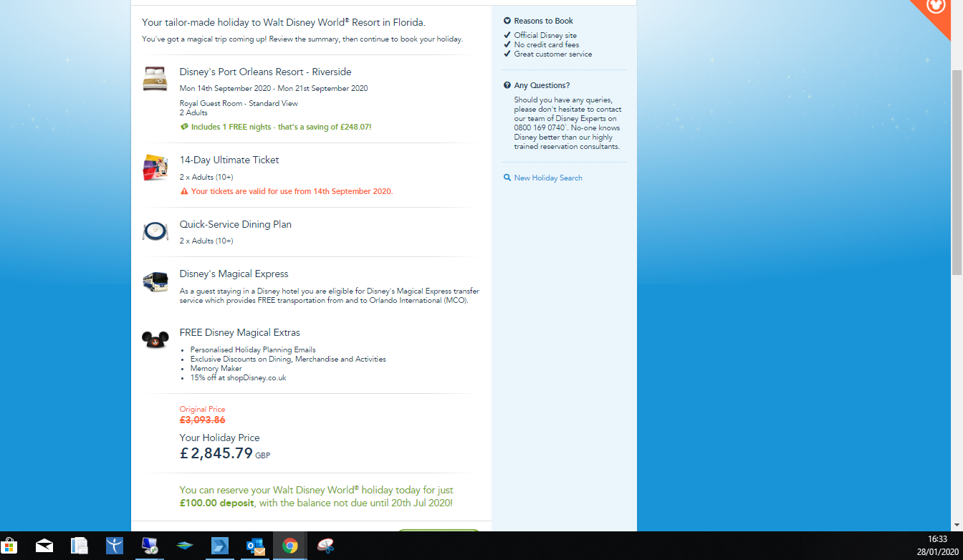Open the blue arrow app in the taskbar
The height and width of the screenshot is (560, 963).
219,546
